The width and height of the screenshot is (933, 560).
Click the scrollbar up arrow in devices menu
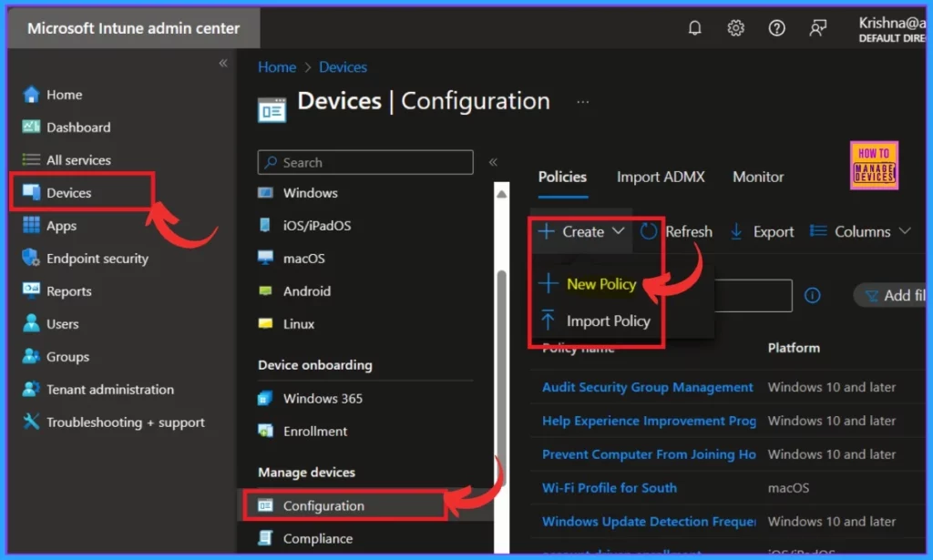[x=502, y=194]
